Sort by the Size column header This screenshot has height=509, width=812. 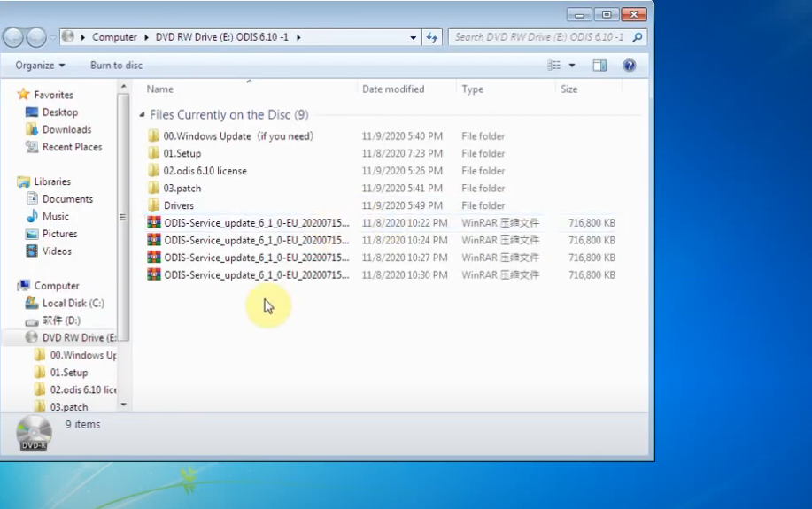coord(568,89)
